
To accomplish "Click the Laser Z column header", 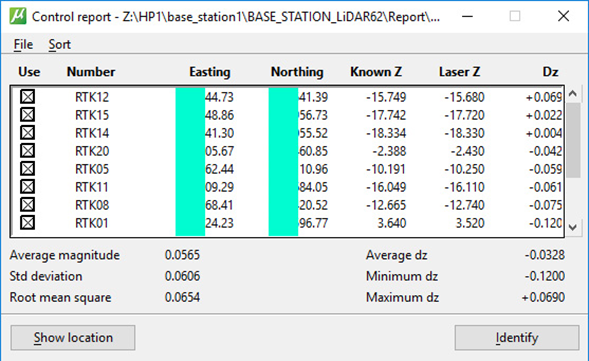I will 459,72.
